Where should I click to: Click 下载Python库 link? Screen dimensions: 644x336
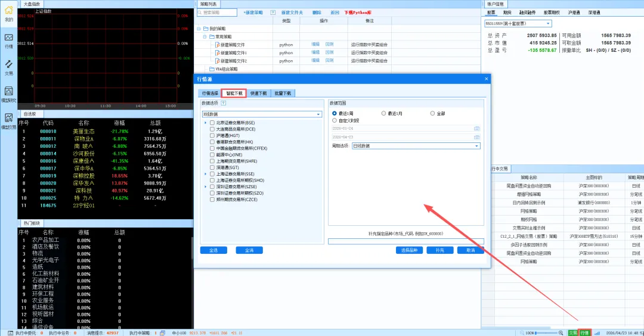pos(357,13)
